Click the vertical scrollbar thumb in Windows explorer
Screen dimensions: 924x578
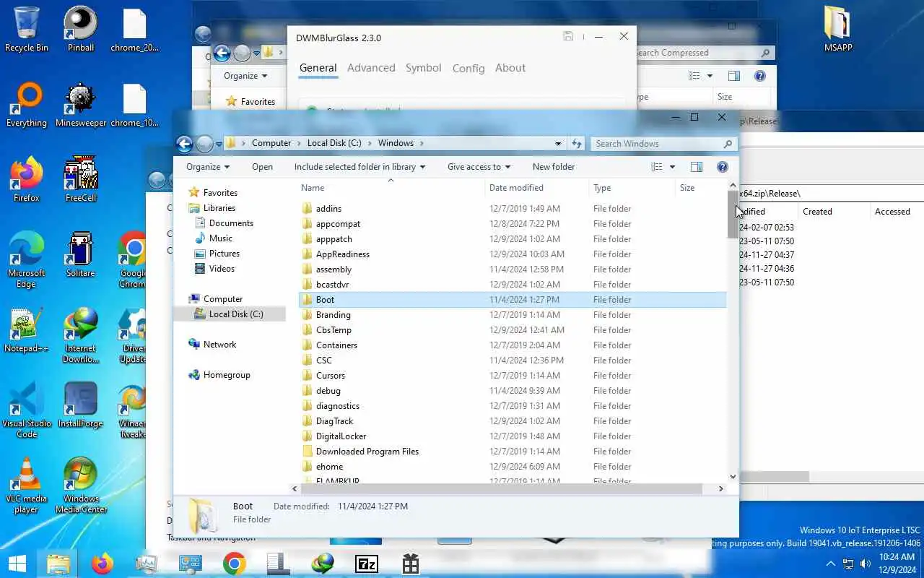click(x=733, y=214)
